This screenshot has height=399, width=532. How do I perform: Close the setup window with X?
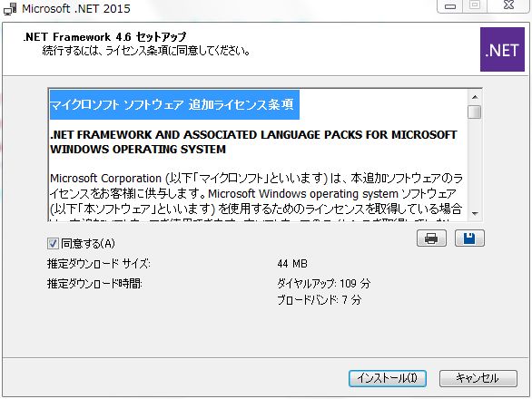[508, 5]
